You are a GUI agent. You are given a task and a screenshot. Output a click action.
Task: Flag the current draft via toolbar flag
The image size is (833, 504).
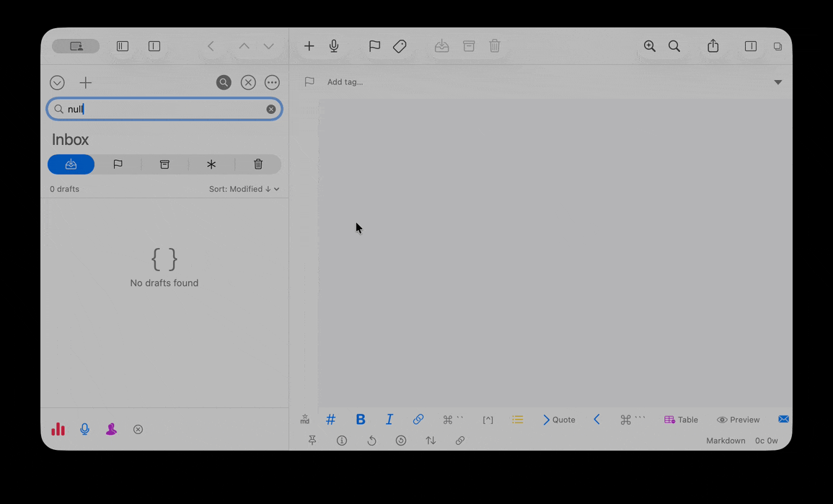pos(374,46)
